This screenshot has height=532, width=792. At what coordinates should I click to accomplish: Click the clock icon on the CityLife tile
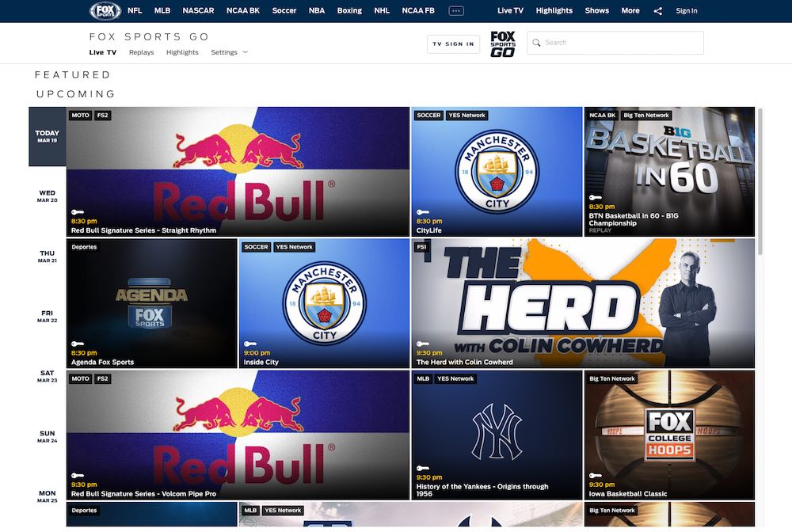tap(422, 211)
